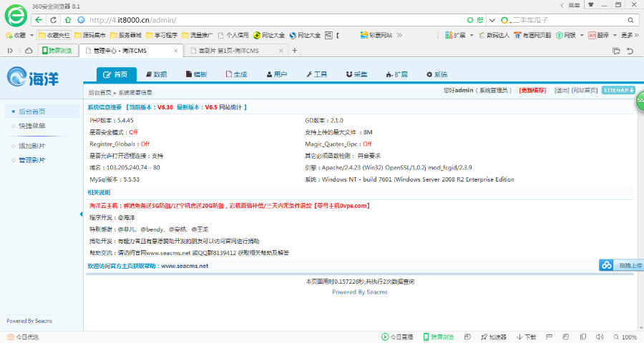644x343 pixels.
Task: Select 后台首页 in sidebar
Action: pyautogui.click(x=31, y=111)
